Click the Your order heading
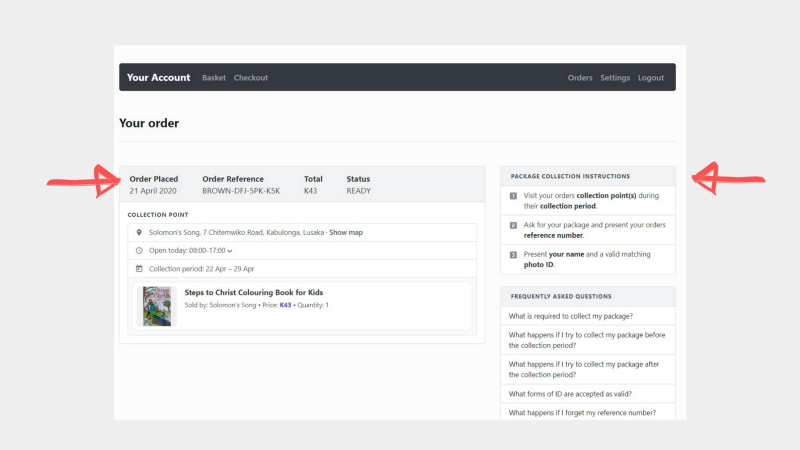Viewport: 800px width, 450px height. (149, 123)
